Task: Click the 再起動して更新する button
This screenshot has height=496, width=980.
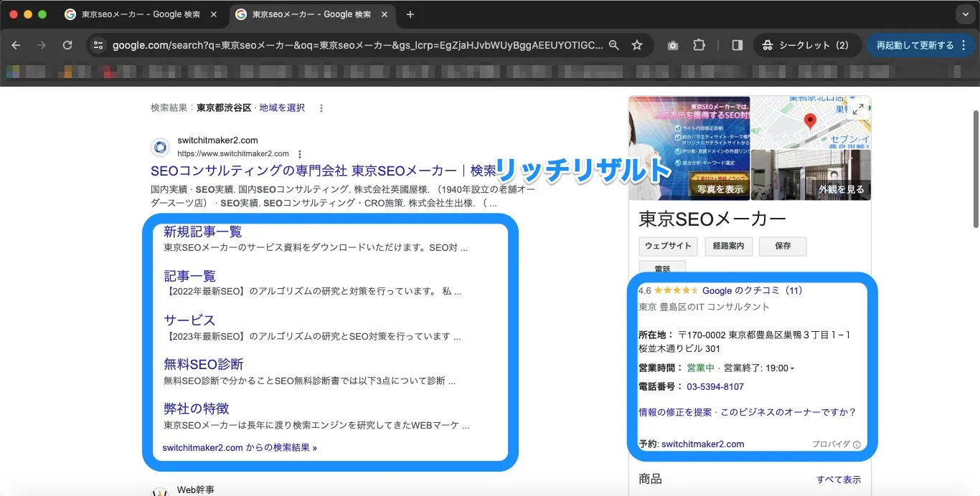Action: 914,45
